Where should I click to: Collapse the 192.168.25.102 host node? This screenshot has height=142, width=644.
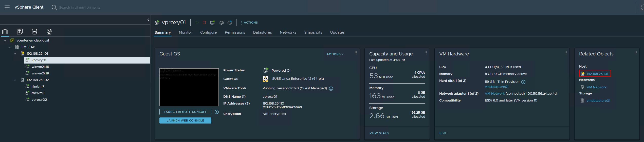(x=15, y=80)
